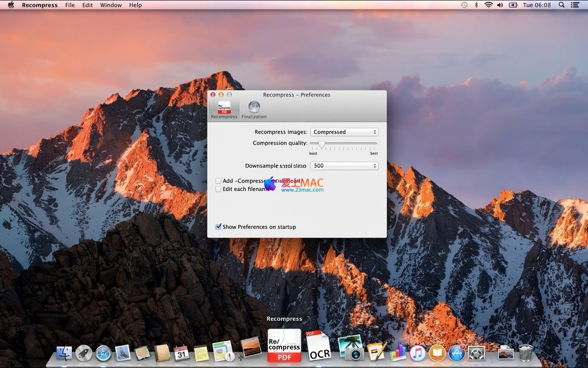Open the App Store dock icon
This screenshot has height=368, width=588.
pyautogui.click(x=457, y=353)
